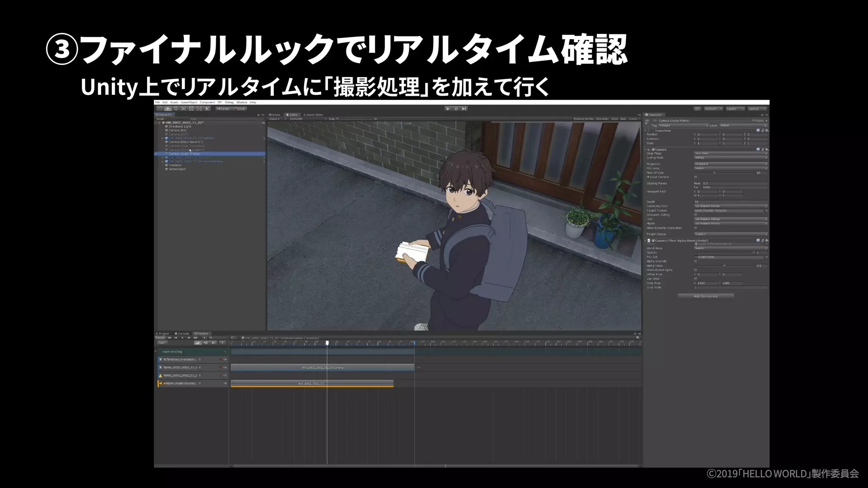This screenshot has height=488, width=868.
Task: Open the cloud services icon
Action: pos(697,109)
